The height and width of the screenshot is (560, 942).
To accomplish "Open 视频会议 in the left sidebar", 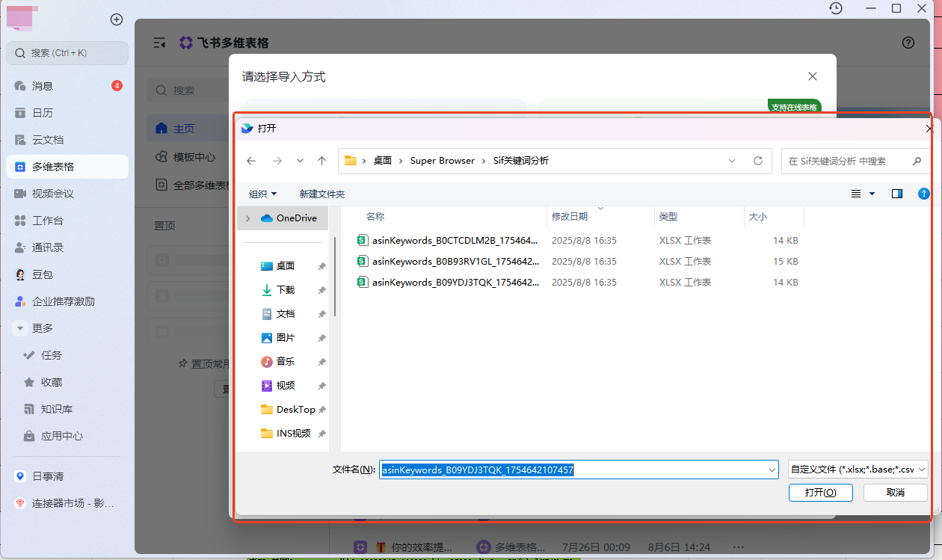I will (x=52, y=194).
